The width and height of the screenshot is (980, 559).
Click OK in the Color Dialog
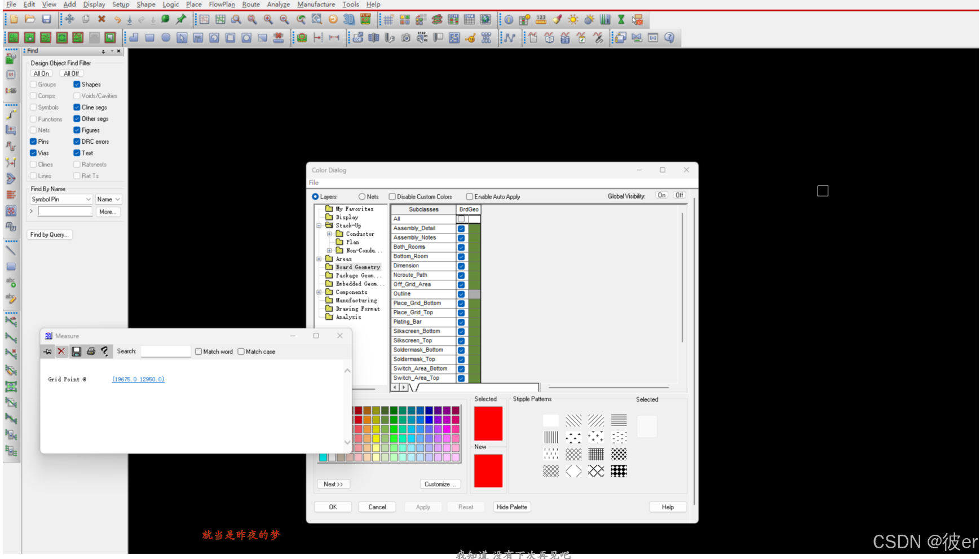333,507
